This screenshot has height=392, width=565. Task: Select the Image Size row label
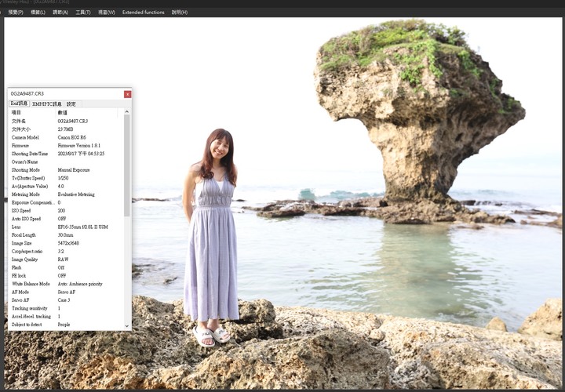coord(21,243)
